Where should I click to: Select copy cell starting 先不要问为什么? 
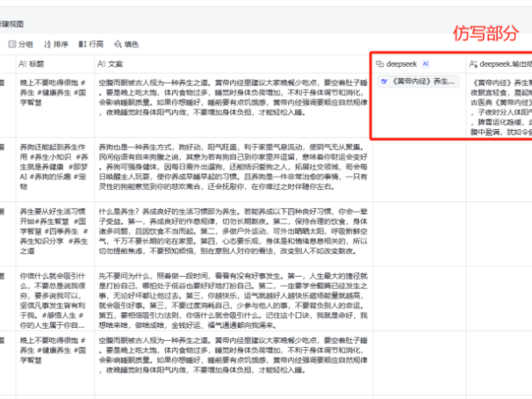click(234, 299)
